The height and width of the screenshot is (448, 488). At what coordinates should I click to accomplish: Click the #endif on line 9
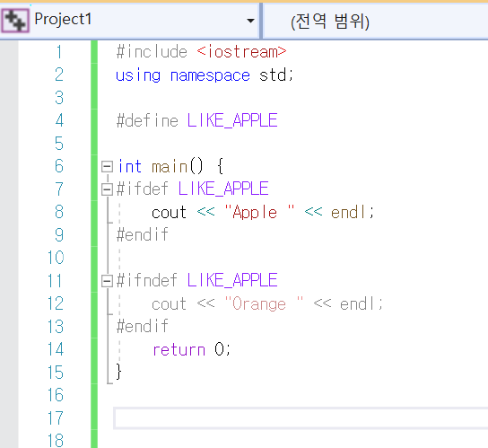pos(143,234)
